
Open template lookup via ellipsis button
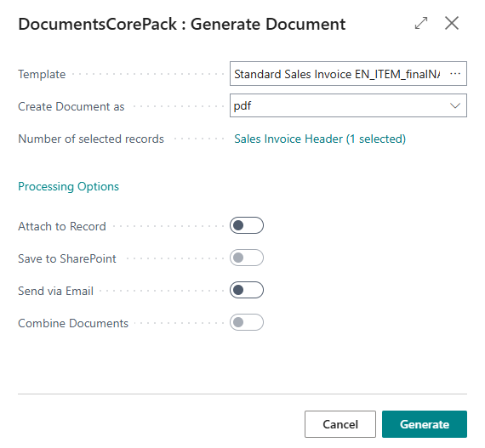pyautogui.click(x=455, y=74)
